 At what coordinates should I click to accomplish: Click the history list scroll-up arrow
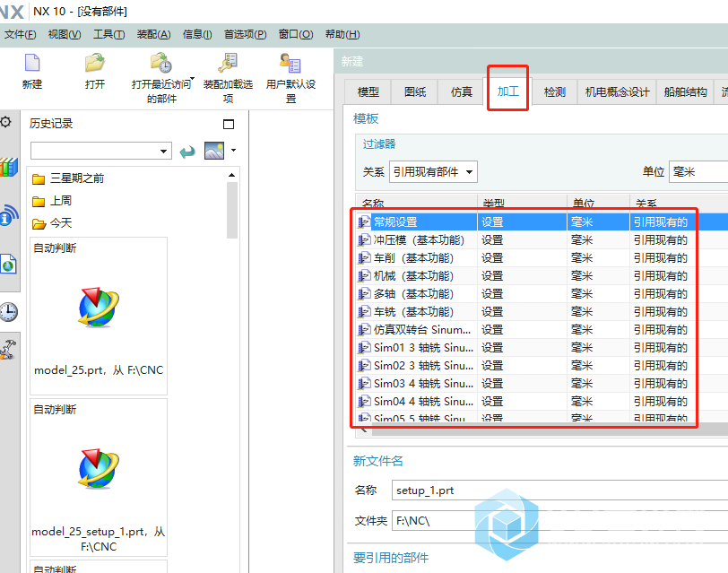pos(231,175)
